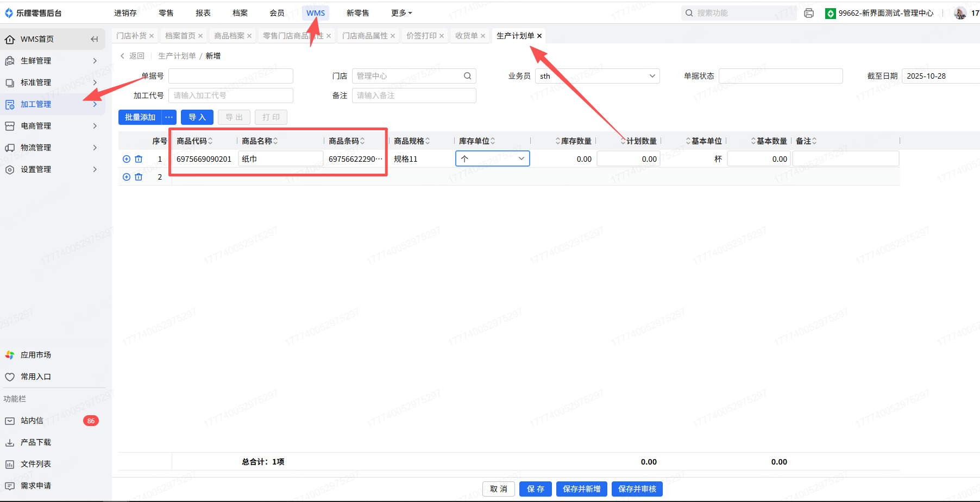This screenshot has width=980, height=502.
Task: Click the 备注 input field in header
Action: [x=414, y=96]
